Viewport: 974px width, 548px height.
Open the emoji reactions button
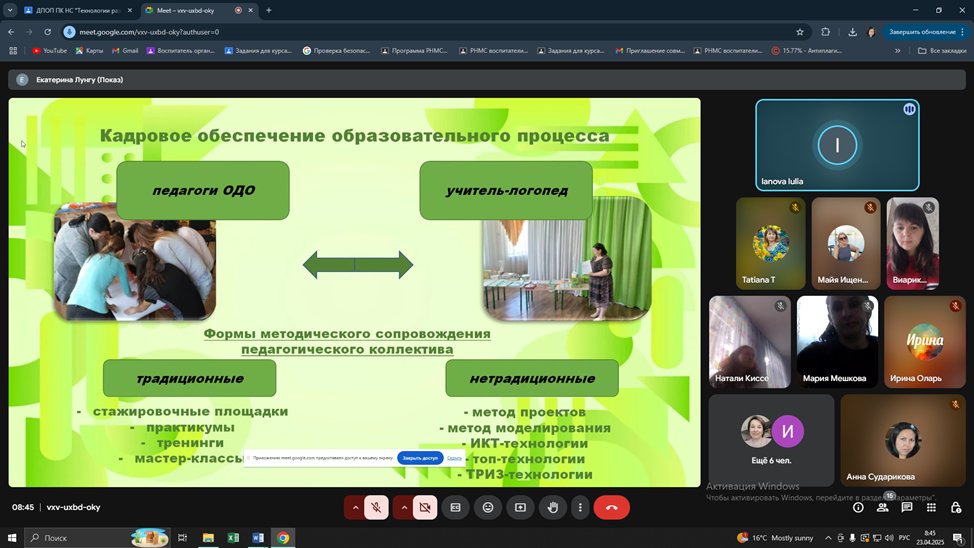pos(488,508)
